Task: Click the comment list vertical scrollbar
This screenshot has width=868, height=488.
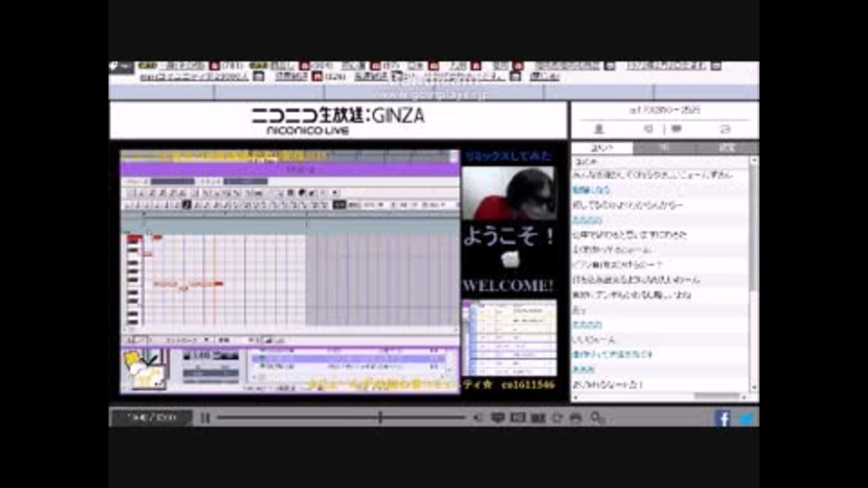Action: tap(753, 227)
